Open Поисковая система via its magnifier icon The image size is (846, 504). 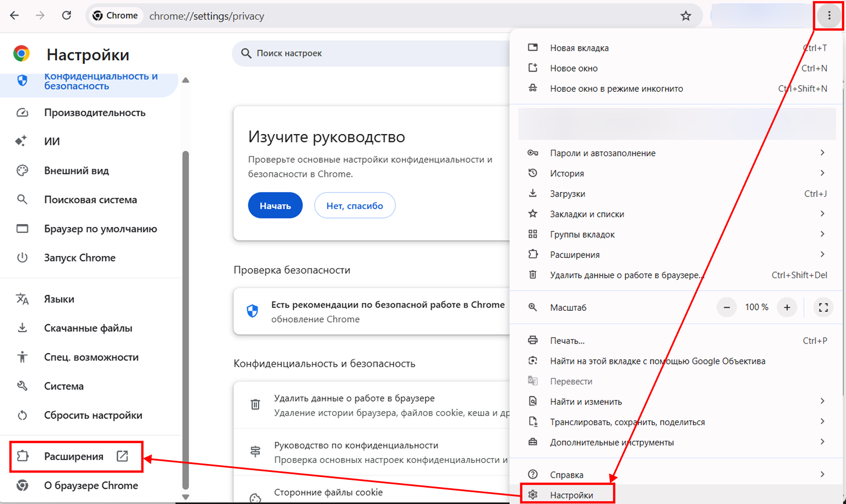point(22,199)
